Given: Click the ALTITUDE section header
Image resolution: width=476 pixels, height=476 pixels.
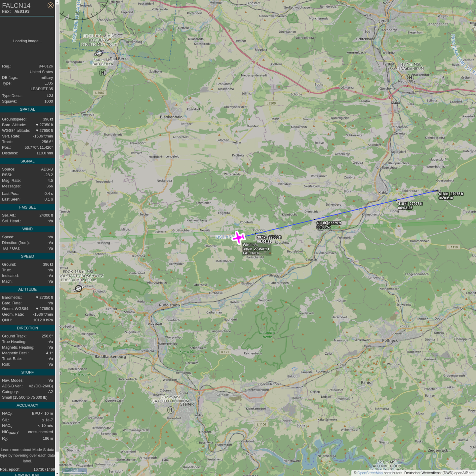Looking at the screenshot, I should pyautogui.click(x=27, y=289).
